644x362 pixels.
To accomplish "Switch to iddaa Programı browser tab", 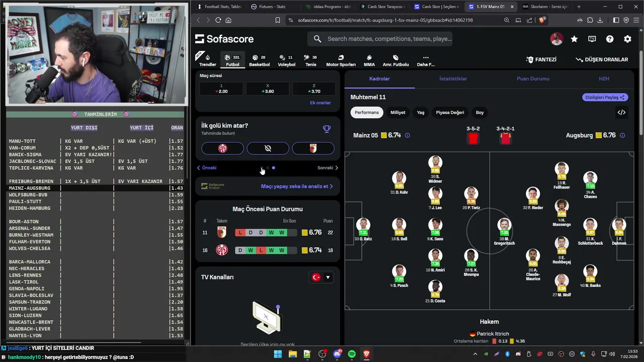I will (327, 7).
